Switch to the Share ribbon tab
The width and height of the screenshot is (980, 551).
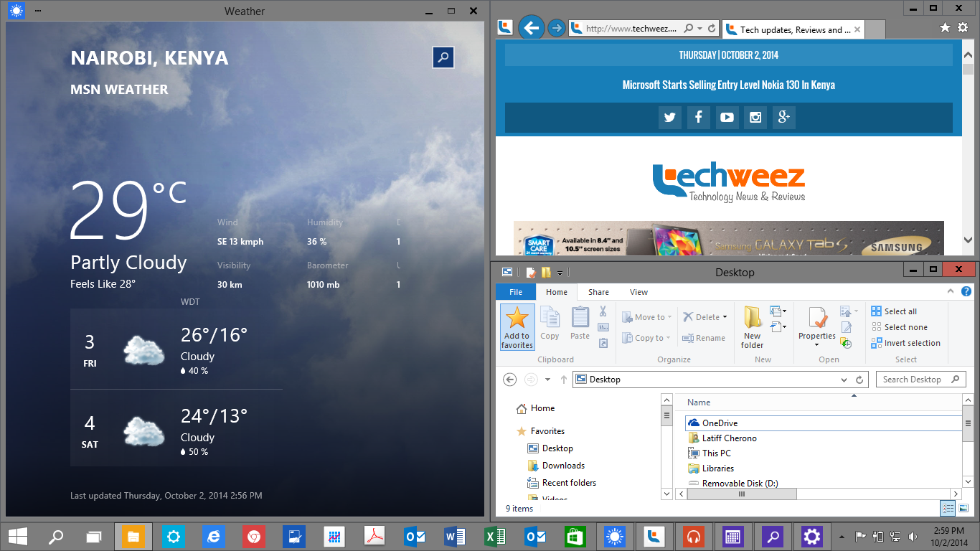598,292
